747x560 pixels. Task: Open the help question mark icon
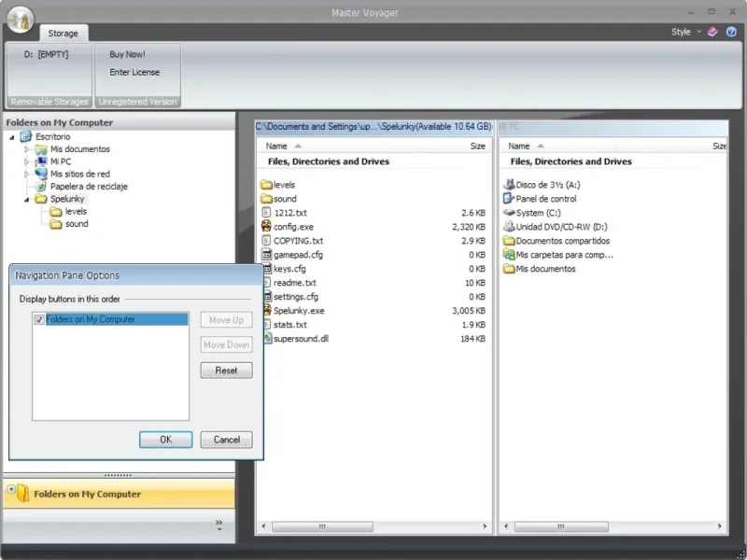[x=731, y=32]
